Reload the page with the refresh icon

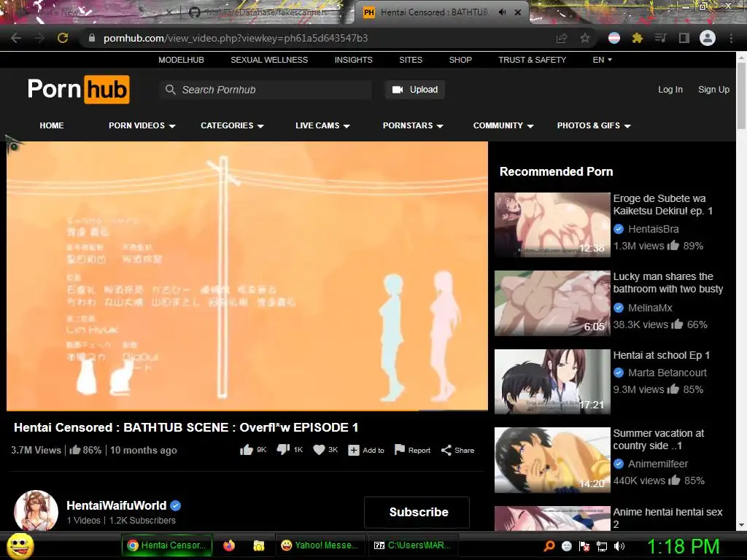click(x=63, y=38)
